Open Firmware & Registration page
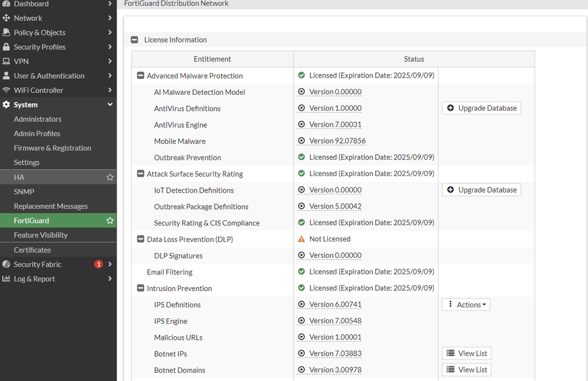588x381 pixels. pyautogui.click(x=52, y=148)
